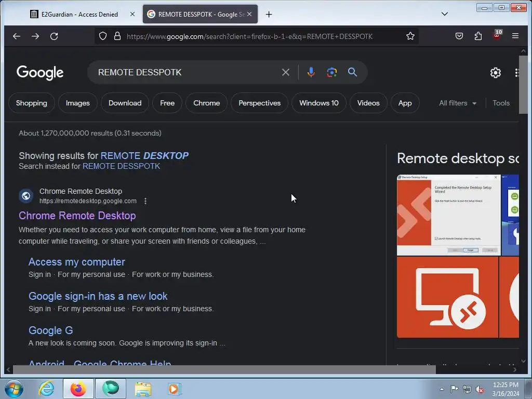Select REMOTE DESSPOTK Google Search tab
Viewport: 532px width, 399px height.
tap(200, 14)
